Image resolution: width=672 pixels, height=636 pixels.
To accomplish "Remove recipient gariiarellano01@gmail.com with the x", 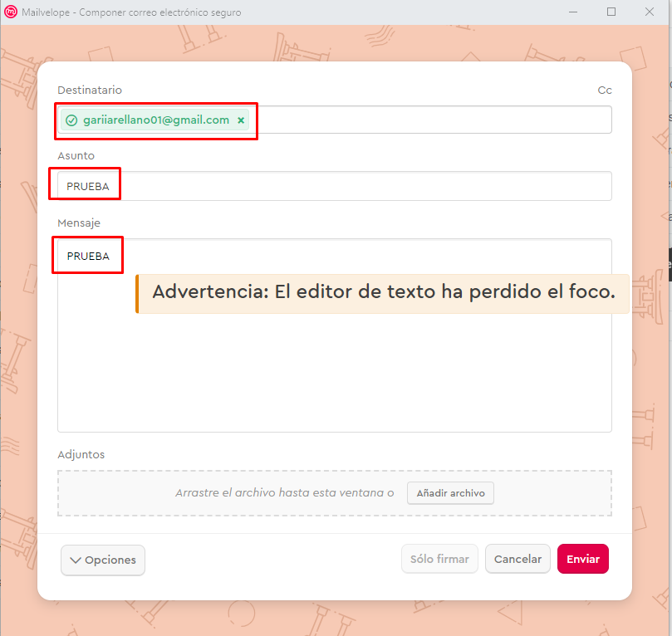I will click(x=241, y=120).
